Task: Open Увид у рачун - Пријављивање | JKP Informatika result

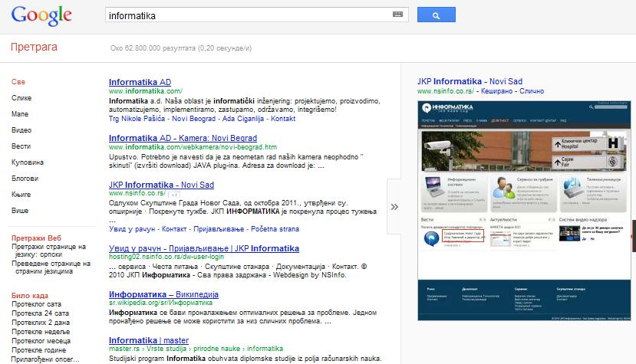Action: 204,248
